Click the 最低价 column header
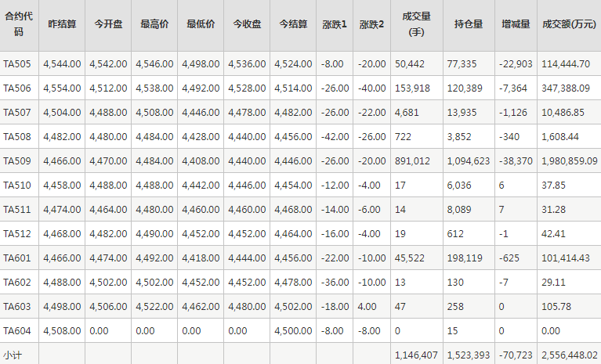The image size is (601, 364). [201, 24]
